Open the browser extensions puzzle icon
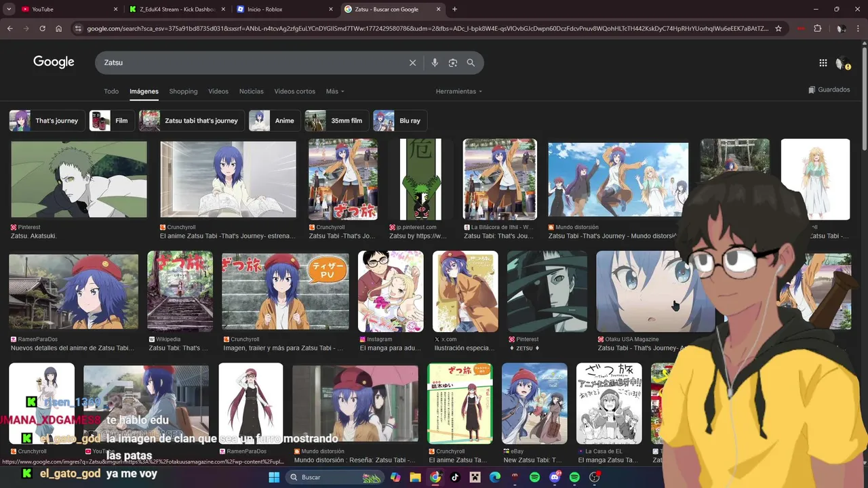 click(817, 28)
